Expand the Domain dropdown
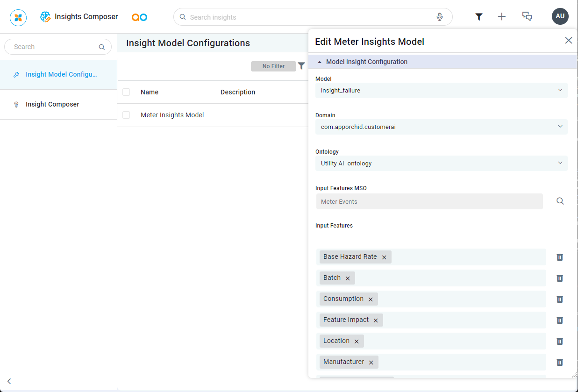The height and width of the screenshot is (392, 578). 441,127
